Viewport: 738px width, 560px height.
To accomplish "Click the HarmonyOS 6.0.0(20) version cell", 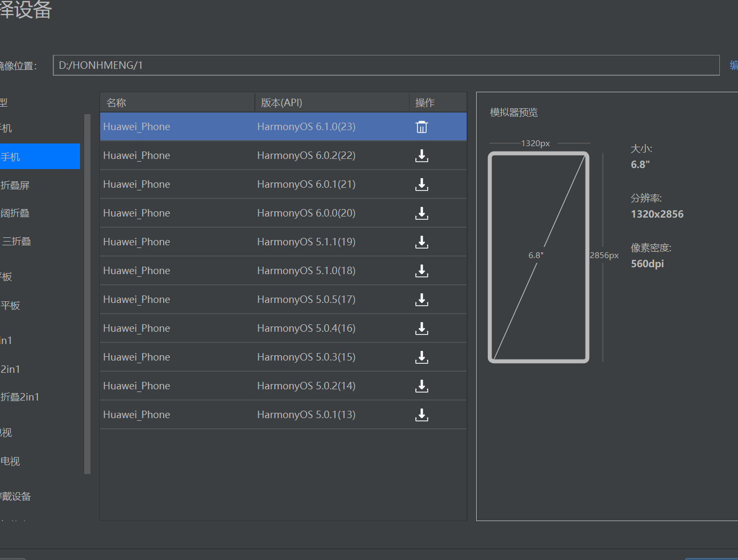I will 306,213.
